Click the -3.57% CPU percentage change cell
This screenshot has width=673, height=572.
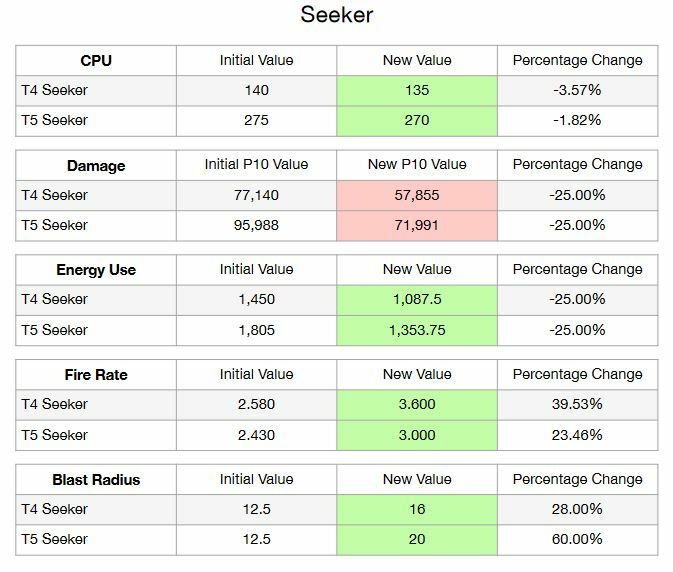[x=578, y=91]
